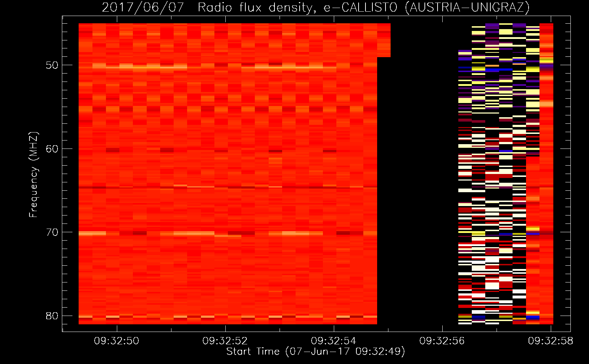Click the 60 frequency tick label
This screenshot has width=589, height=364.
click(52, 149)
